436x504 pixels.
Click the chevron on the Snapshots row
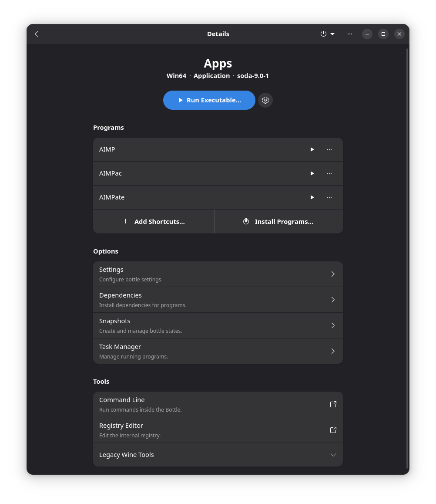click(x=333, y=325)
